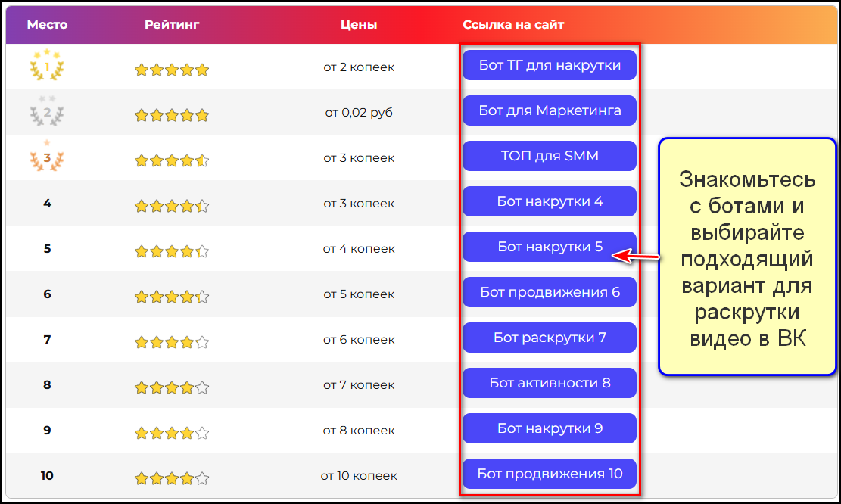The image size is (841, 504).
Task: Click the 'ТОП для SMM' button
Action: 550,156
